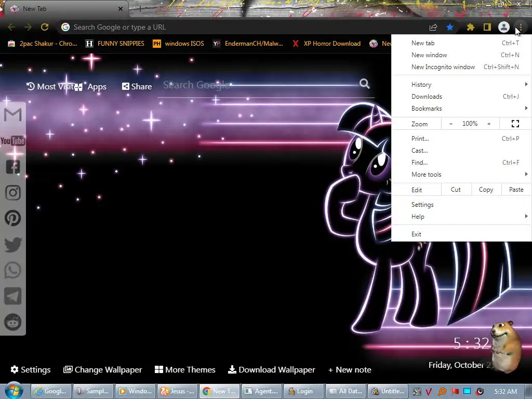
Task: Open Telegram sidebar shortcut
Action: (x=13, y=296)
